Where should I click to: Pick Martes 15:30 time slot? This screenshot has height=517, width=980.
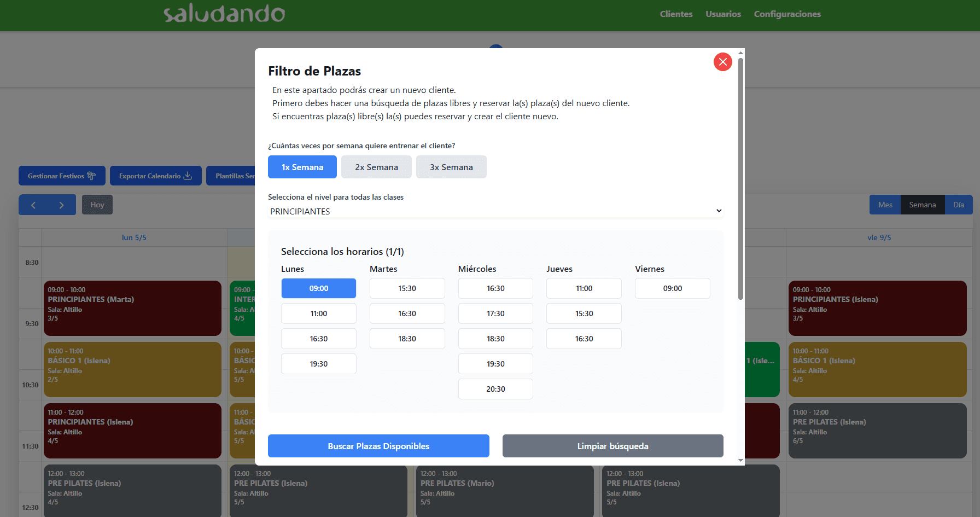(407, 288)
